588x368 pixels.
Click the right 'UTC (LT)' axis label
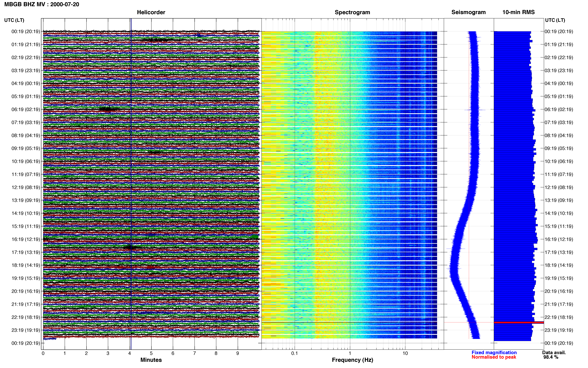click(555, 20)
